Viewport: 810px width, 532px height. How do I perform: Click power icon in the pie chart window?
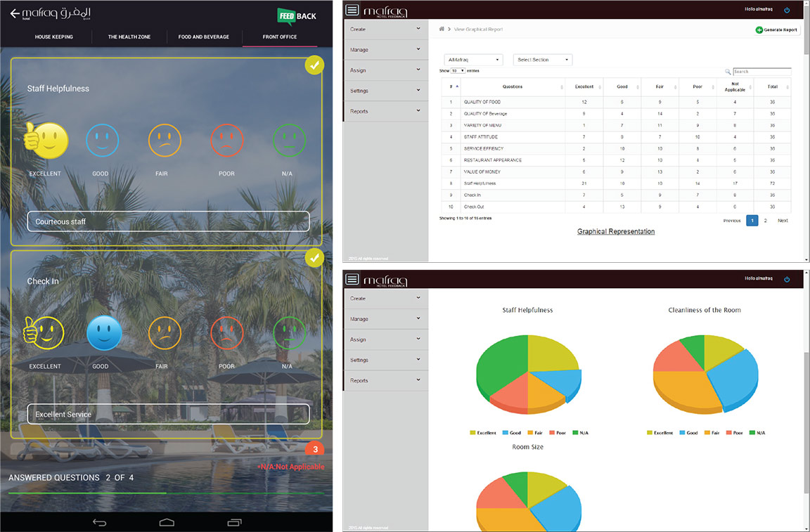pos(787,280)
